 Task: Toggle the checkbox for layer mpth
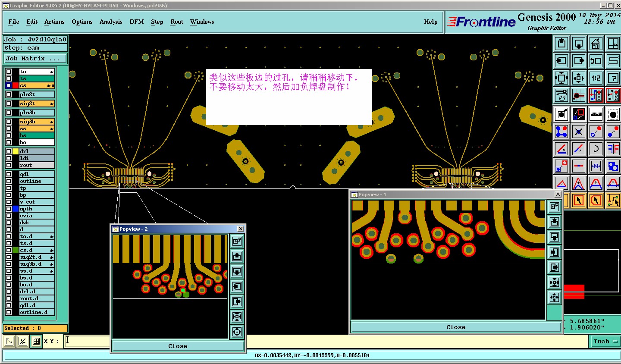point(9,209)
